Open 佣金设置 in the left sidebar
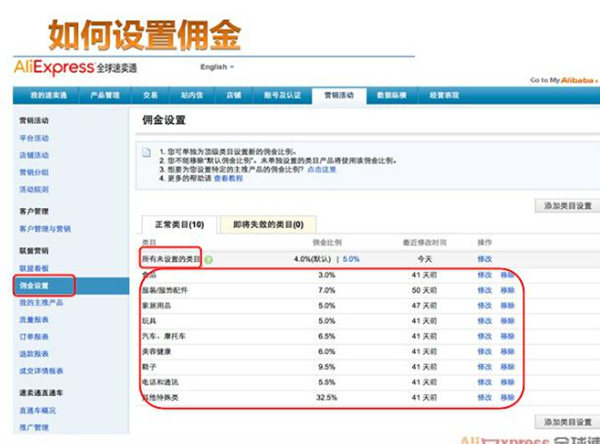 pos(38,287)
